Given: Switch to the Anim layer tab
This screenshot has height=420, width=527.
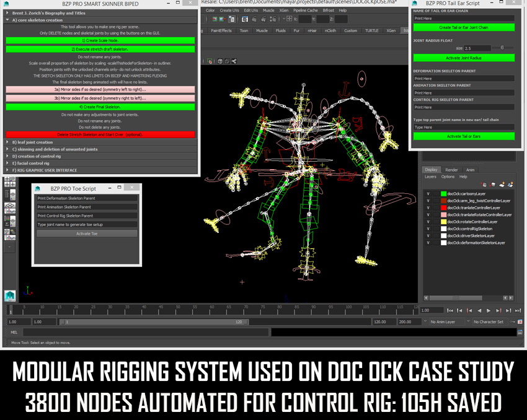Looking at the screenshot, I should coord(470,170).
